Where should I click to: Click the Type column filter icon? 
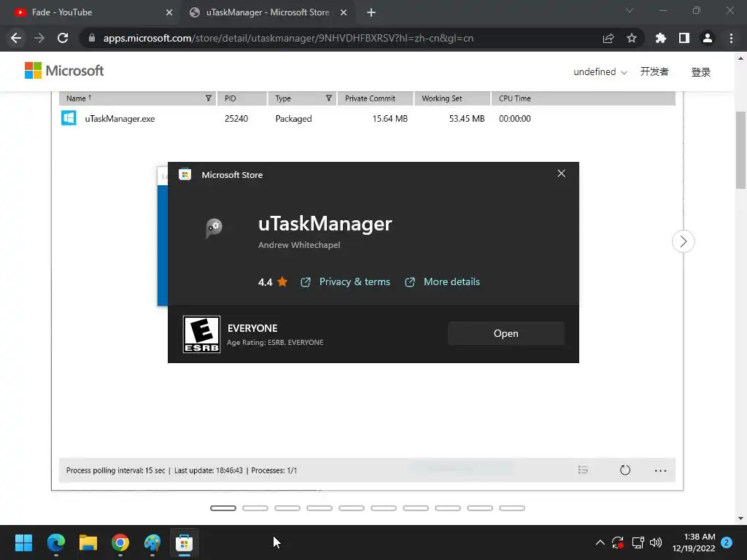point(329,98)
